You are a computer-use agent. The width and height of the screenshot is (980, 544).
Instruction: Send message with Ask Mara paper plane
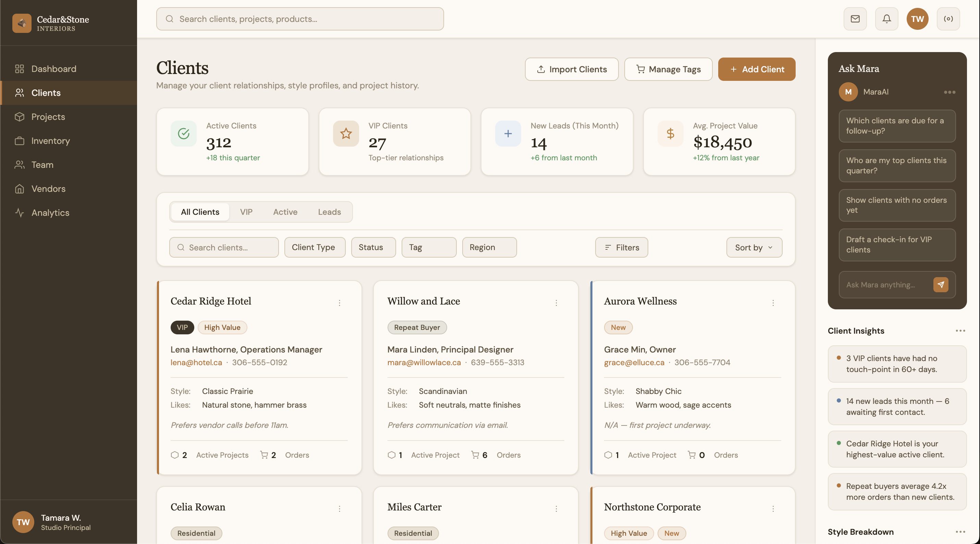click(x=941, y=285)
